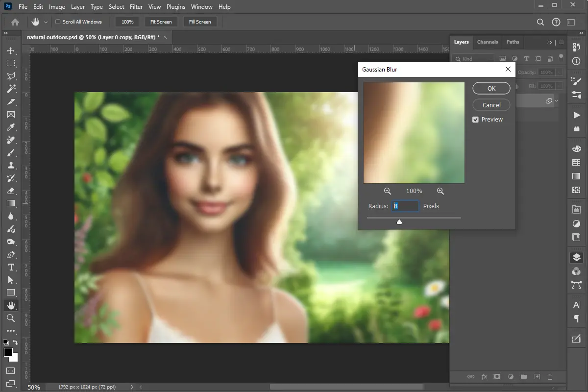
Task: Enable the Scroll All Windows option
Action: 57,22
